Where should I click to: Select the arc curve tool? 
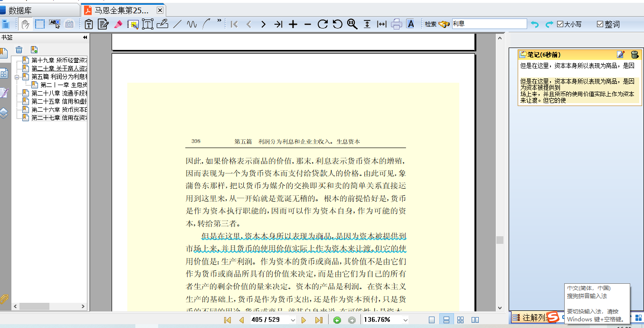coord(207,24)
